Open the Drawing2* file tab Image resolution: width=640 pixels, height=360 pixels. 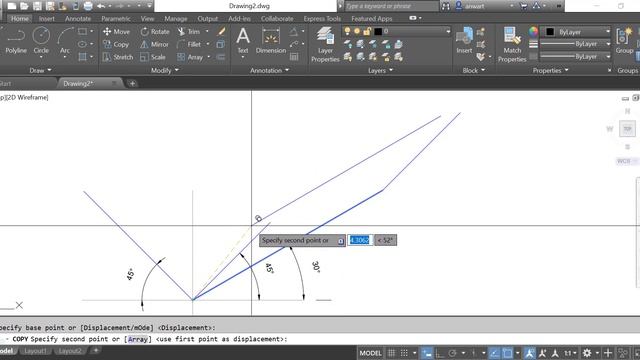tap(78, 84)
